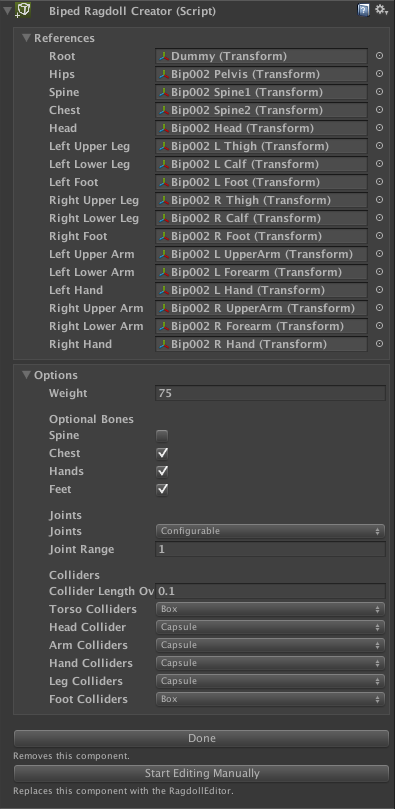
Task: Open object picker for Left Foot
Action: [379, 182]
